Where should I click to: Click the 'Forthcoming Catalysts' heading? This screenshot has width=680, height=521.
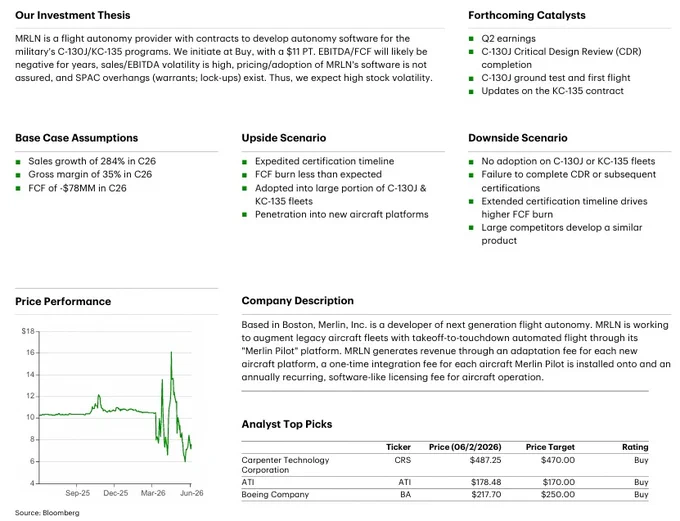[x=526, y=15]
